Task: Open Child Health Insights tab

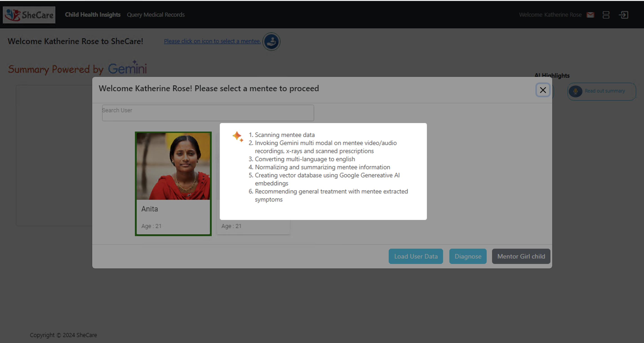Action: pos(93,15)
